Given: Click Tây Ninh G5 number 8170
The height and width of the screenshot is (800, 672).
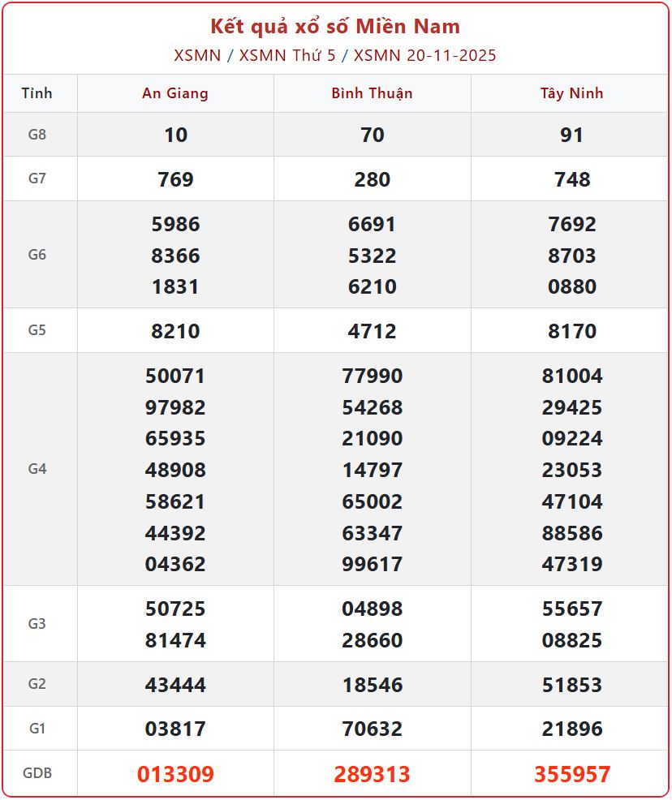Looking at the screenshot, I should tap(571, 331).
